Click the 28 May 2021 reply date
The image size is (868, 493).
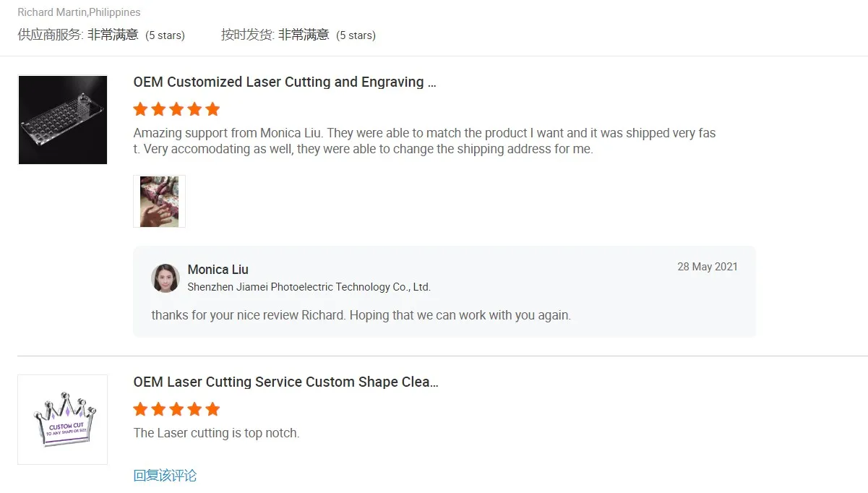tap(707, 267)
